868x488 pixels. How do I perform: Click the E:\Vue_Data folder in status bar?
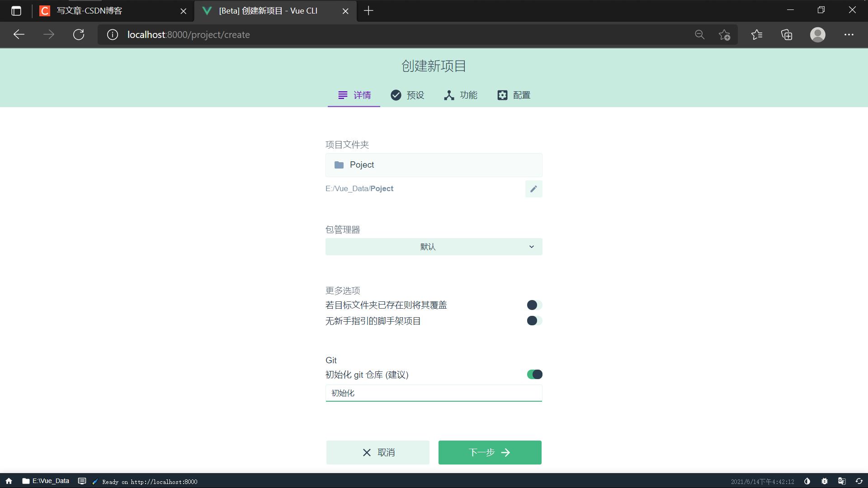tap(46, 481)
